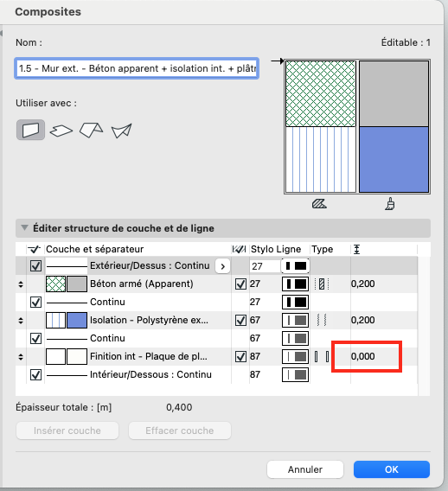Click blue Isolation surface color swatch
This screenshot has width=448, height=491.
pyautogui.click(x=77, y=321)
